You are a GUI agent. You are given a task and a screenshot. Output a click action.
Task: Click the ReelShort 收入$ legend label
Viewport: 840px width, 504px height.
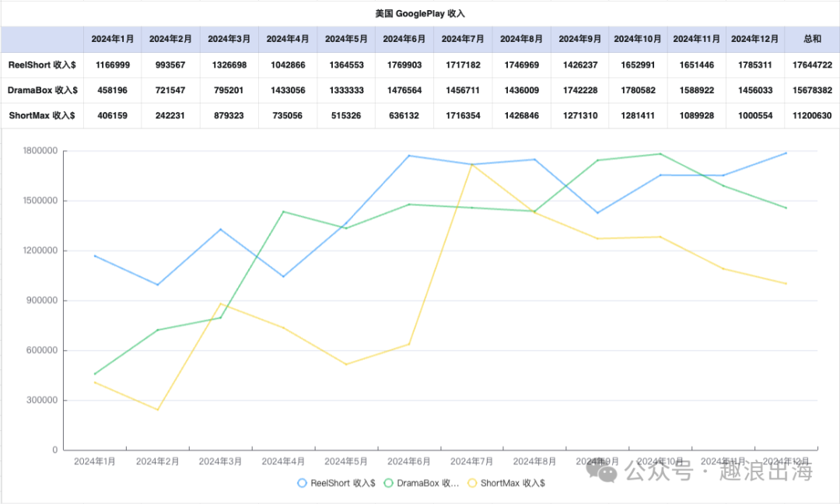343,483
